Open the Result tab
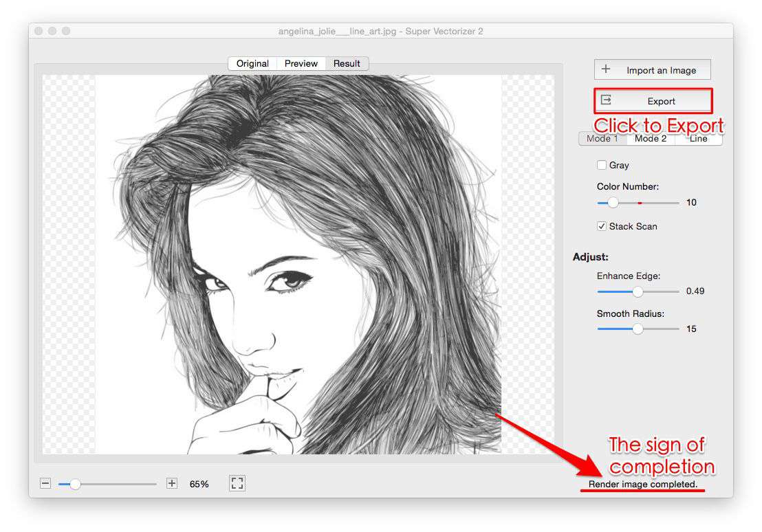 click(347, 63)
